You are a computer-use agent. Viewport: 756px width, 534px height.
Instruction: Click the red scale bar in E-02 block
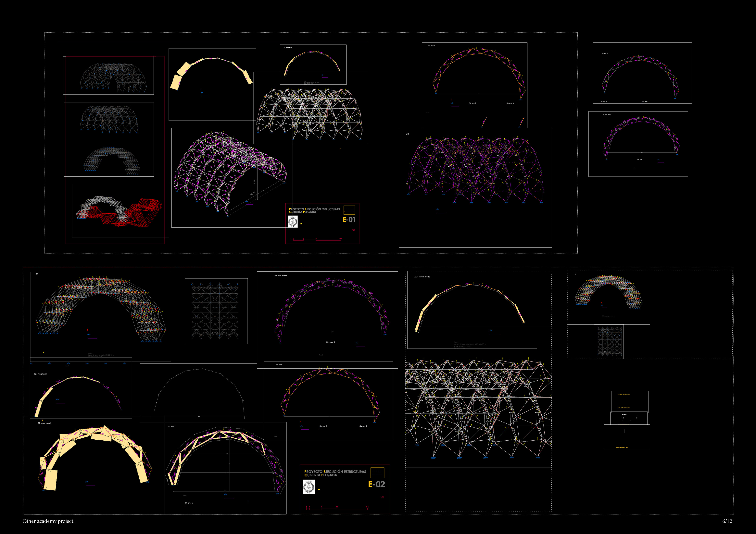pos(337,509)
